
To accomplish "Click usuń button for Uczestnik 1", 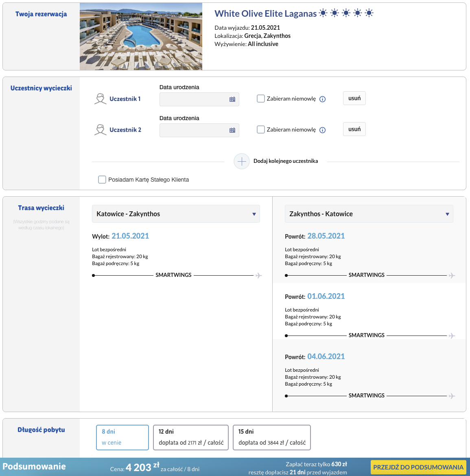I will point(354,99).
